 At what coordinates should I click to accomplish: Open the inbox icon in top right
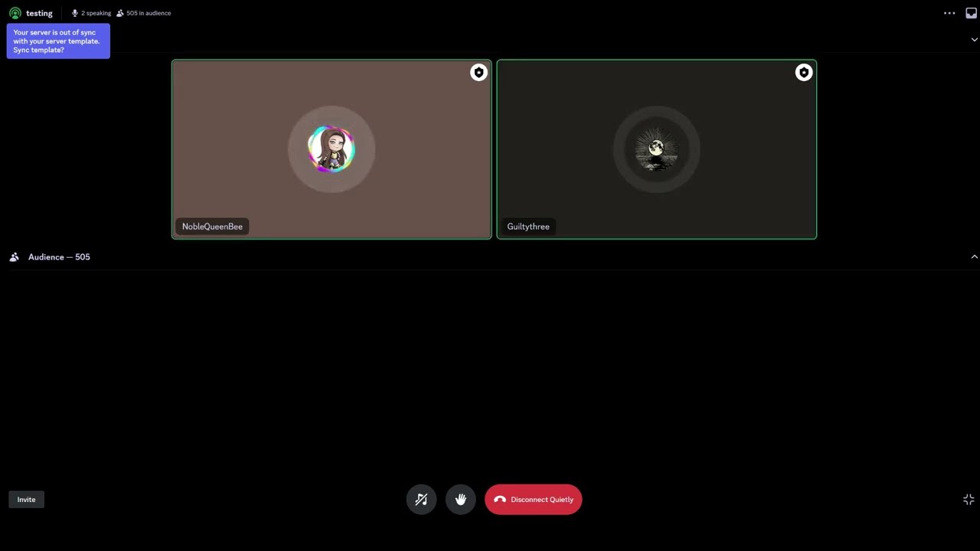(x=971, y=13)
